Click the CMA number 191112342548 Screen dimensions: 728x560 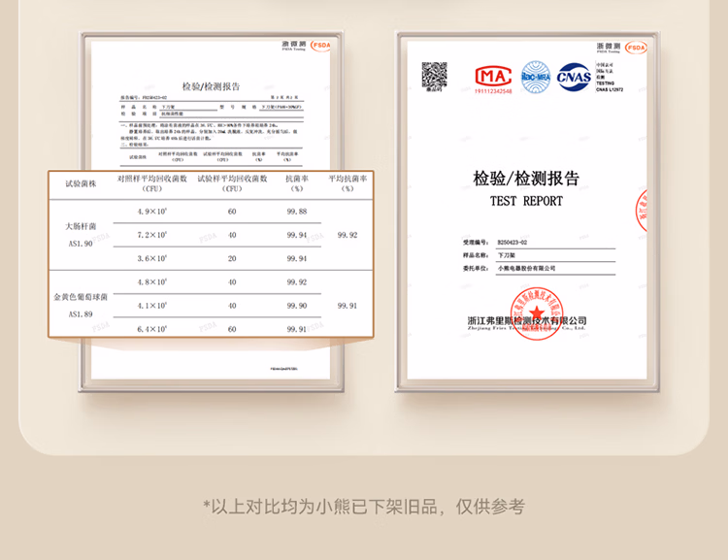point(493,91)
